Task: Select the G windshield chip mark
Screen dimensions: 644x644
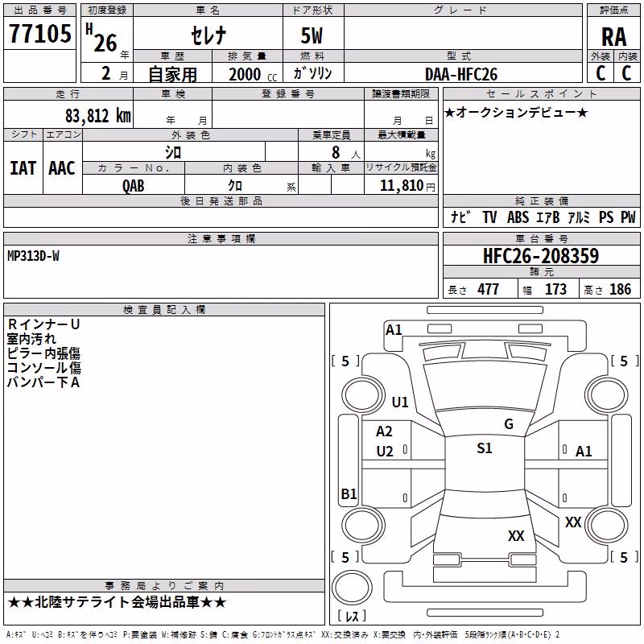Action: click(509, 423)
